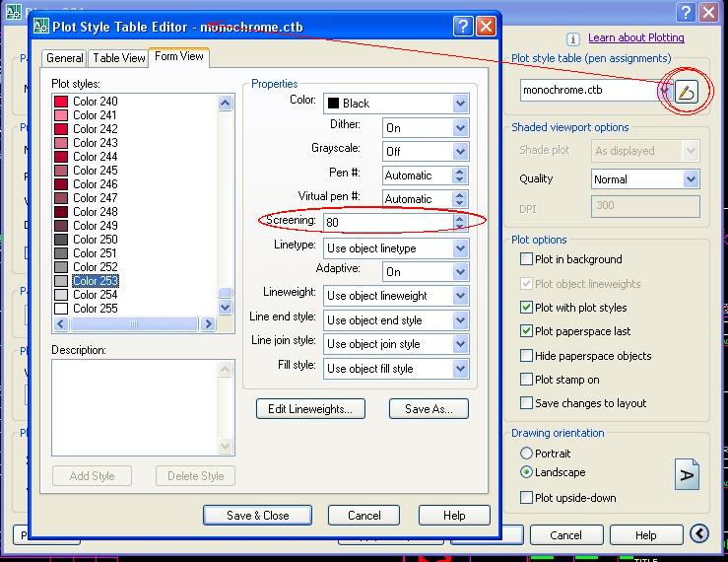Open the Learn about Plotting link
Viewport: 728px width, 562px height.
pyautogui.click(x=636, y=37)
